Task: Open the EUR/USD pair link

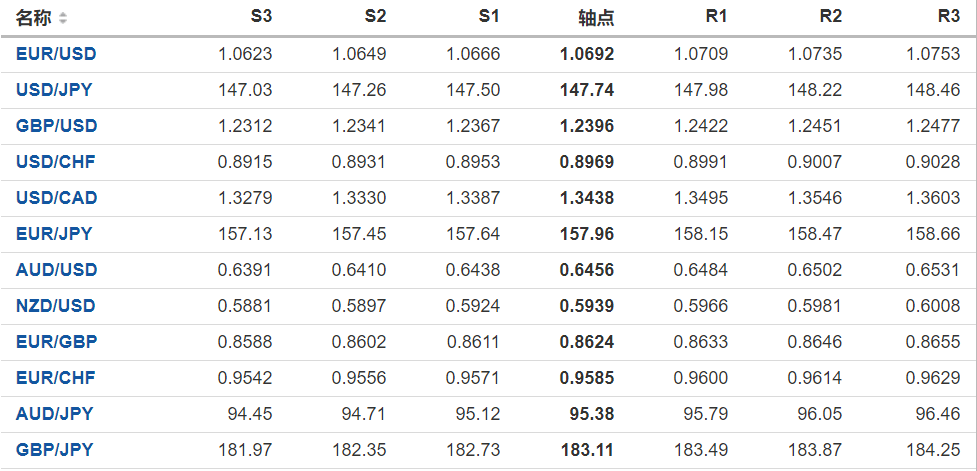Action: [x=56, y=54]
